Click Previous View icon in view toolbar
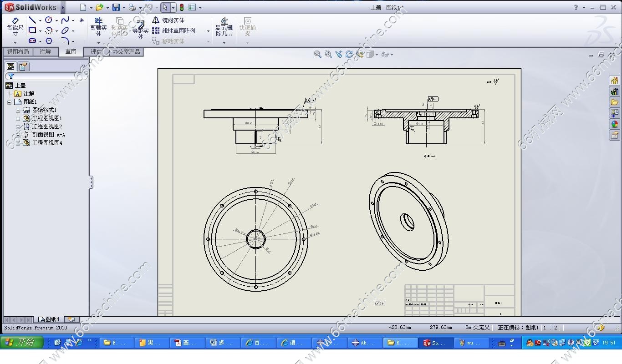The height and width of the screenshot is (364, 622). [x=339, y=54]
